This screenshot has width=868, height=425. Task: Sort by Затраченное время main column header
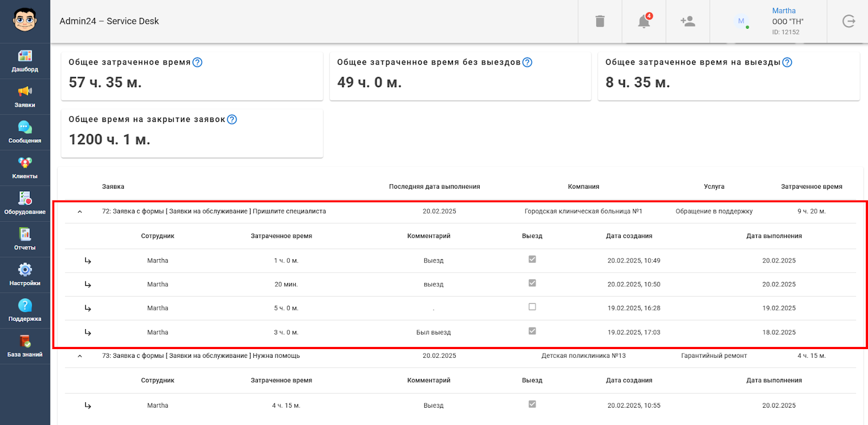point(811,186)
